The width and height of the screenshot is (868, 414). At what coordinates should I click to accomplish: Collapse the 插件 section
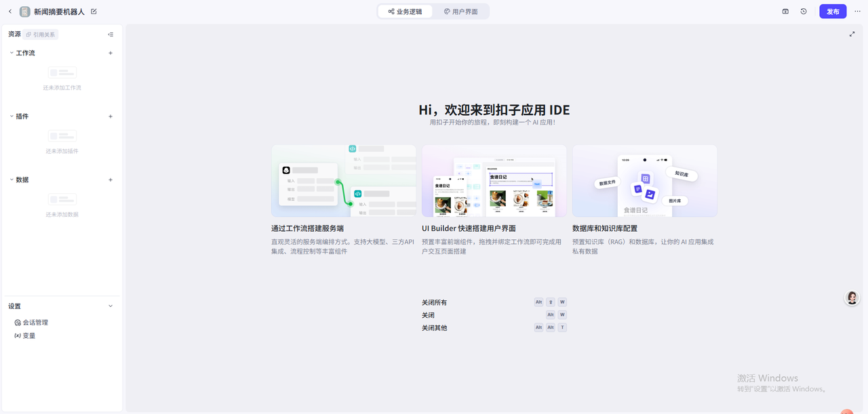(12, 117)
